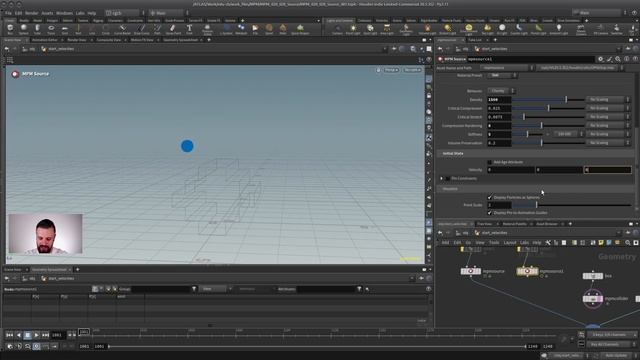640x360 pixels.
Task: Click the mpmsource node in network
Action: (x=471, y=271)
